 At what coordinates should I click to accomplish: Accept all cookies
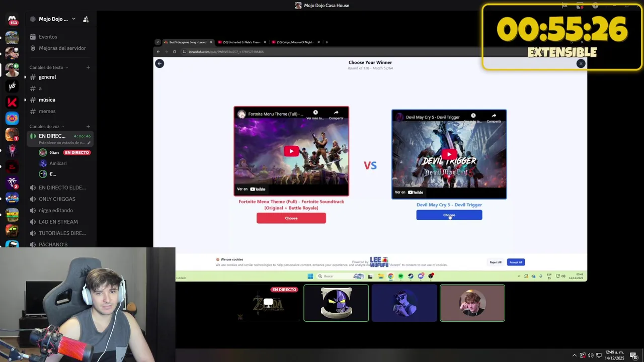pyautogui.click(x=516, y=262)
